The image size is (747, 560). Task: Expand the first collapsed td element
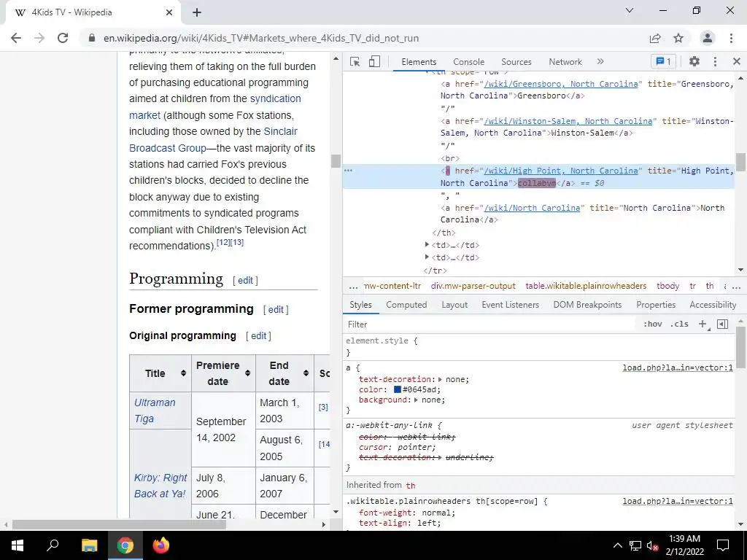pyautogui.click(x=427, y=245)
